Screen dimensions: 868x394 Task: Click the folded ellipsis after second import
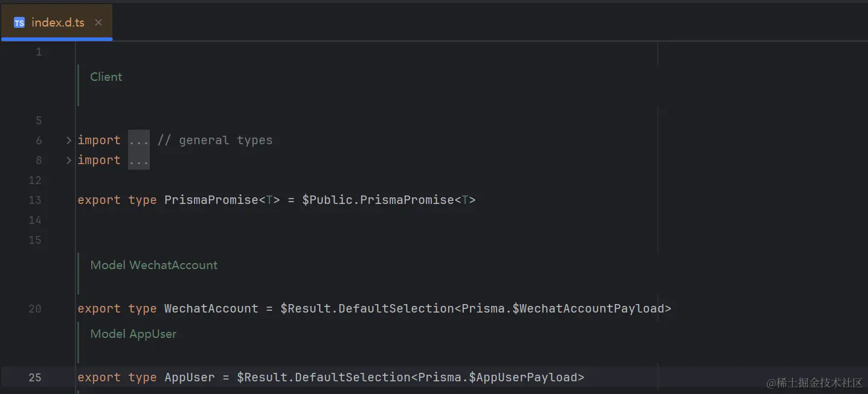tap(138, 160)
